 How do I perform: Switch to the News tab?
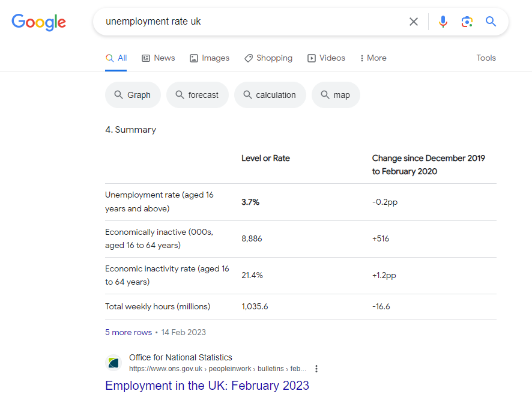pos(159,58)
